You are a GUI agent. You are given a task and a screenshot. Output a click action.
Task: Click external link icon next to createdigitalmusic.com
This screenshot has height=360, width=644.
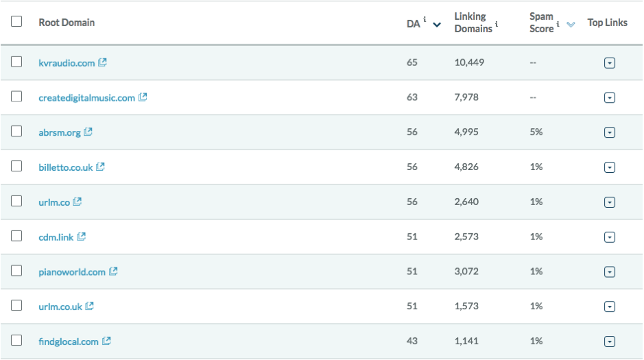coord(143,97)
